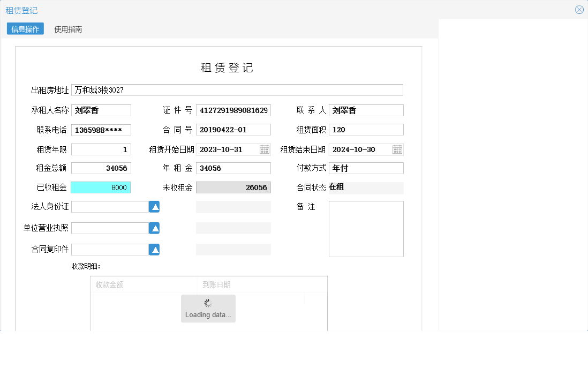Upload a file for 合同复印件
This screenshot has height=368, width=588.
(x=154, y=249)
